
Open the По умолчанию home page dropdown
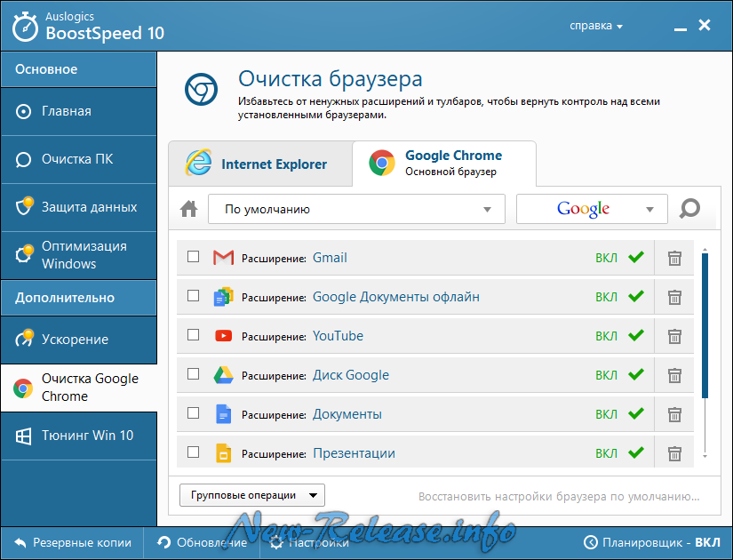pos(356,209)
